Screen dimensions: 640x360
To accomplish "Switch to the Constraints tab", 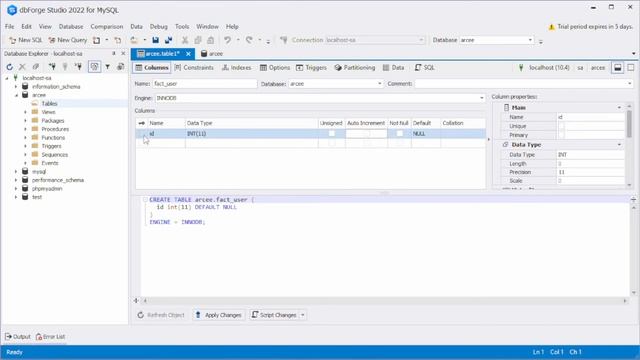I will (x=194, y=68).
